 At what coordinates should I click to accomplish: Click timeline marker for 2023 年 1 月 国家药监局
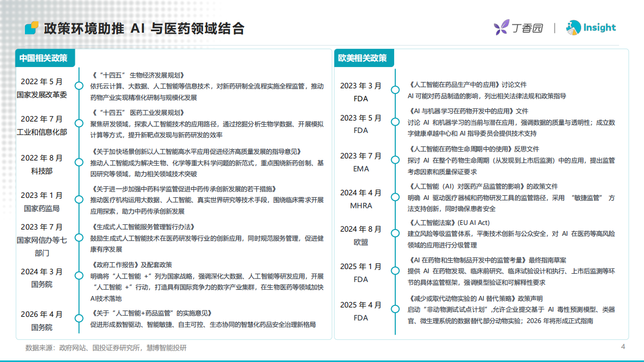coord(79,199)
